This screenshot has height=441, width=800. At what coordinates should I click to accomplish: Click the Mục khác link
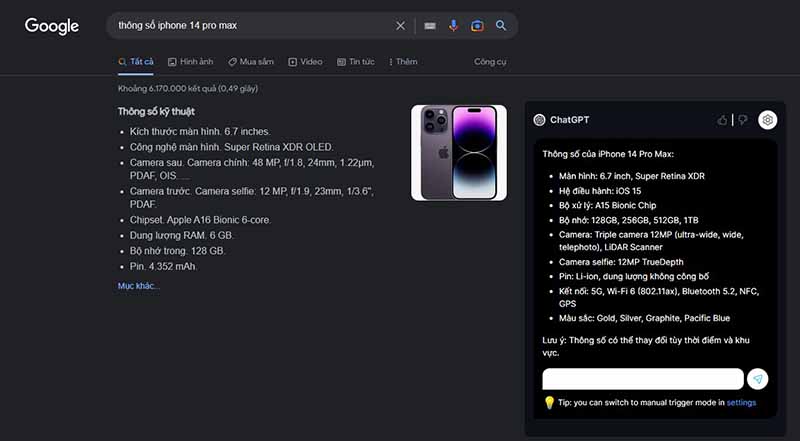tap(139, 286)
